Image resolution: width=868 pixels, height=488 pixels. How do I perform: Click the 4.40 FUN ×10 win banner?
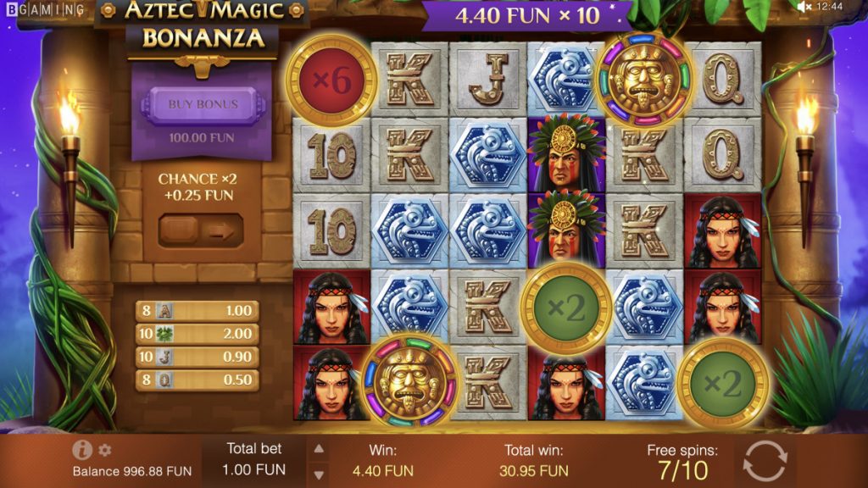(527, 15)
